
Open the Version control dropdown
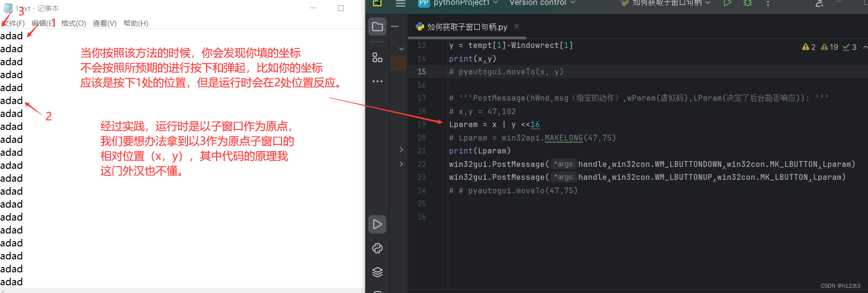pyautogui.click(x=542, y=3)
